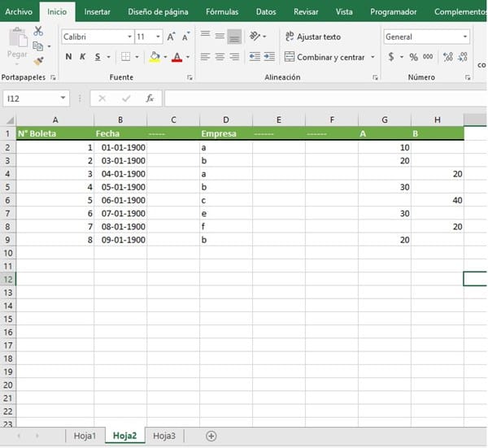Click the insert function fx icon
The image size is (488, 448).
click(150, 98)
